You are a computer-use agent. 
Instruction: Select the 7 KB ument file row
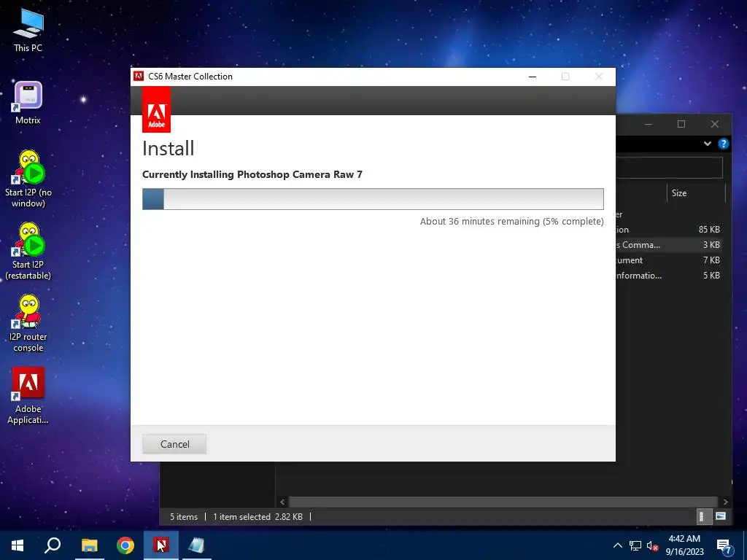click(669, 260)
